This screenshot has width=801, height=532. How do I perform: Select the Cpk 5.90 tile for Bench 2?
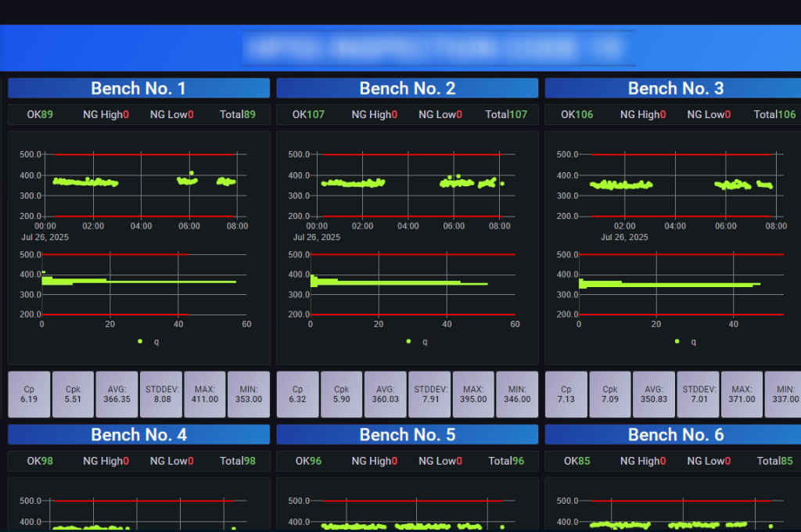pos(341,394)
